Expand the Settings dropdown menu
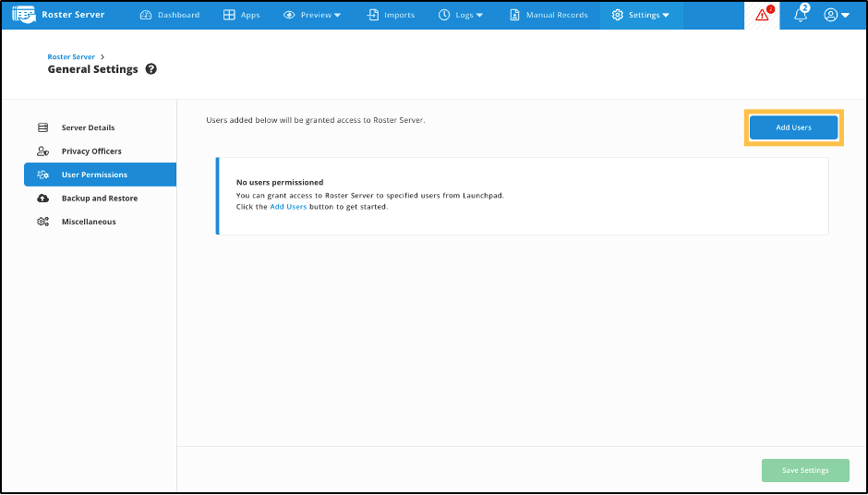 [x=641, y=15]
